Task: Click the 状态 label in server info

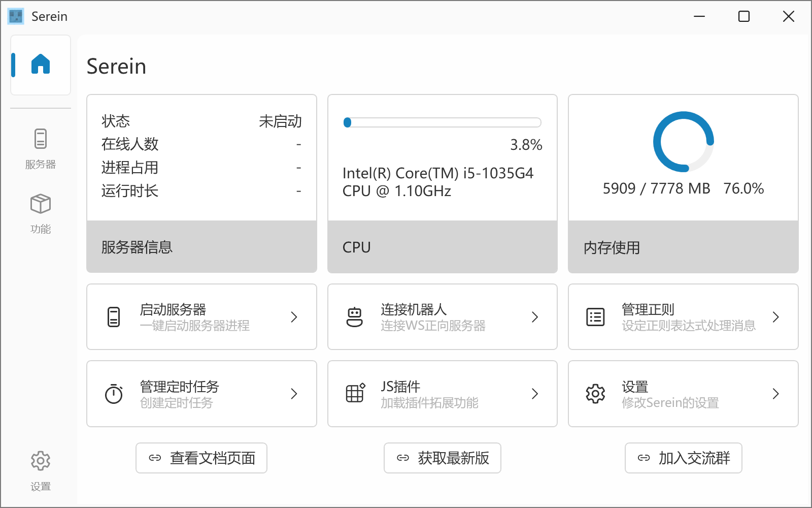Action: click(116, 121)
